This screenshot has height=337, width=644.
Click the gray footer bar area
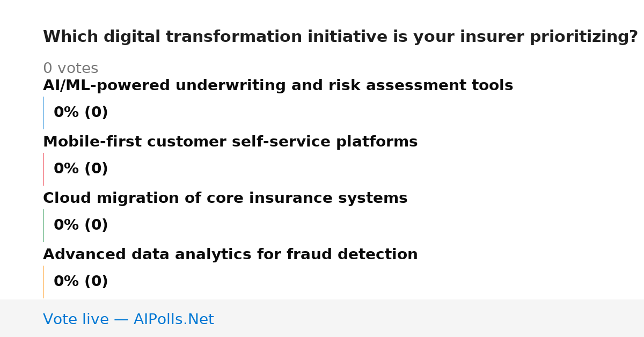tap(322, 318)
